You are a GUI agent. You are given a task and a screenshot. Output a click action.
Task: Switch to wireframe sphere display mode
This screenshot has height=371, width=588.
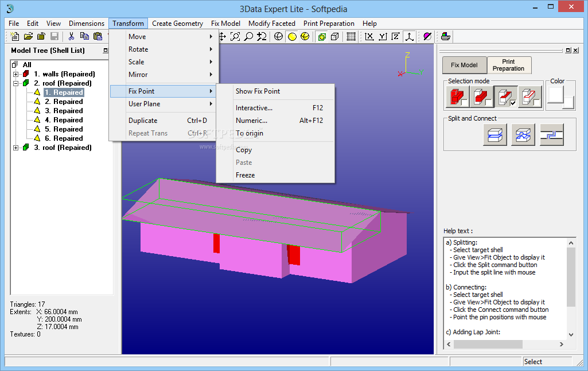click(x=278, y=36)
